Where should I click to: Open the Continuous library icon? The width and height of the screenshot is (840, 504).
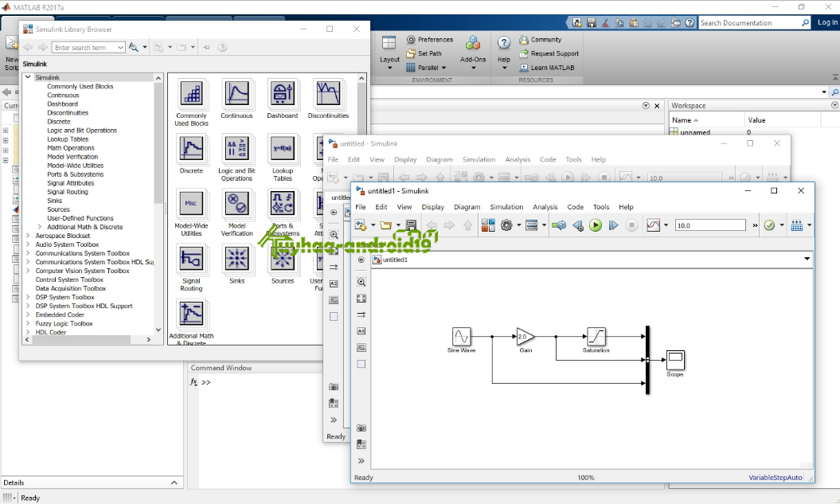[x=236, y=94]
